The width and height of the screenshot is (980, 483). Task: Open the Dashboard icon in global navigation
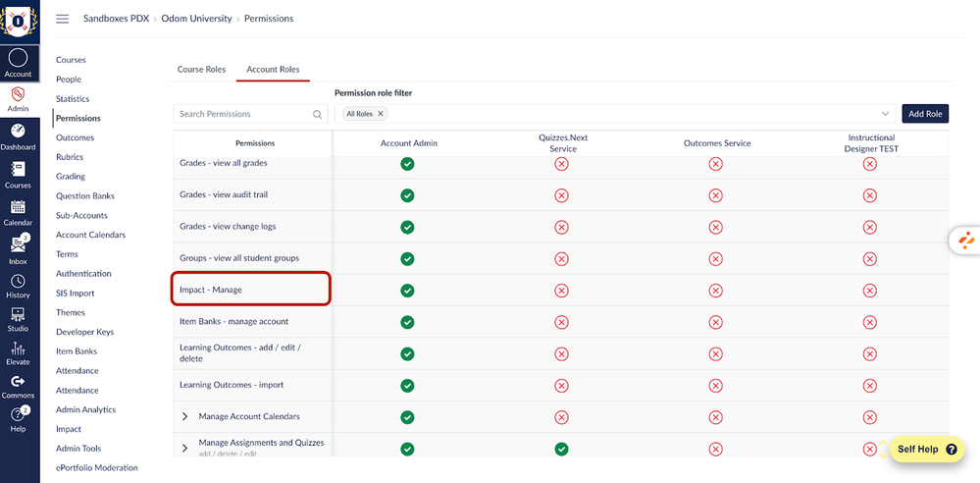click(18, 132)
